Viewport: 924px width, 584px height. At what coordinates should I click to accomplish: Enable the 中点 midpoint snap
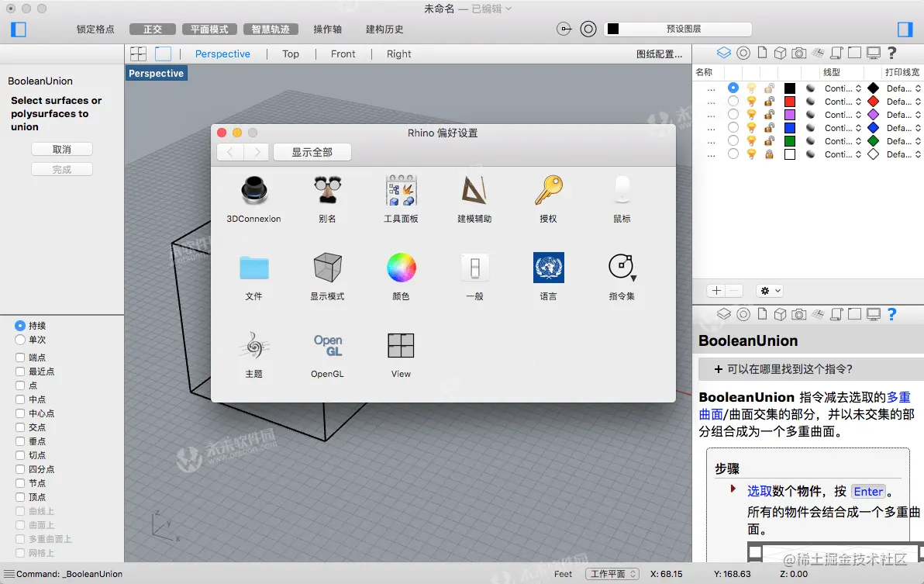point(20,399)
